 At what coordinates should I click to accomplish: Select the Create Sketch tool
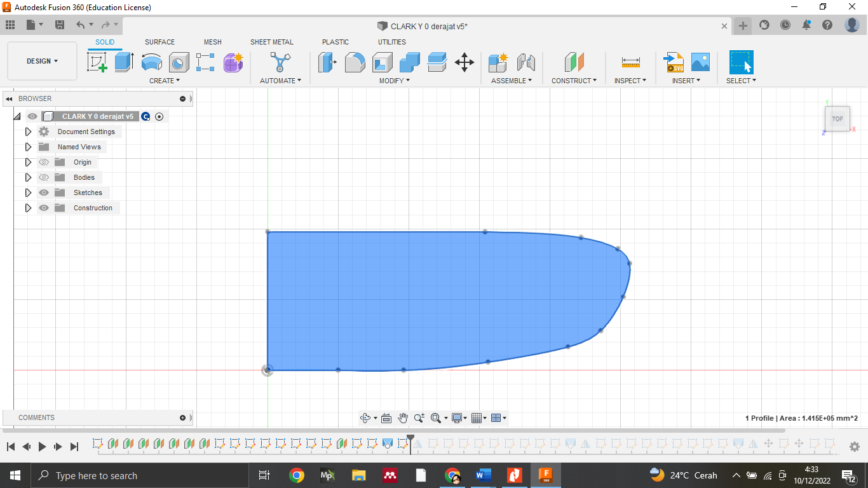97,62
